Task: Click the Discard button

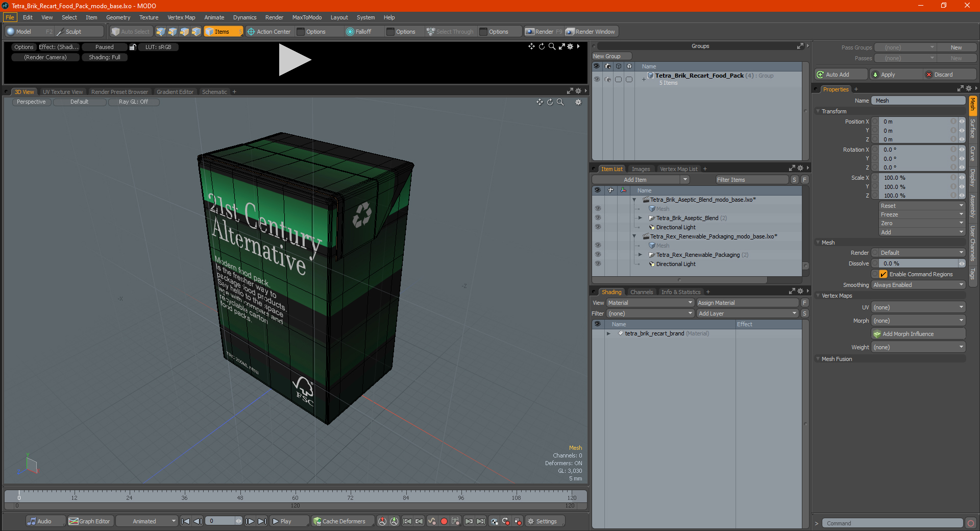Action: pos(950,75)
